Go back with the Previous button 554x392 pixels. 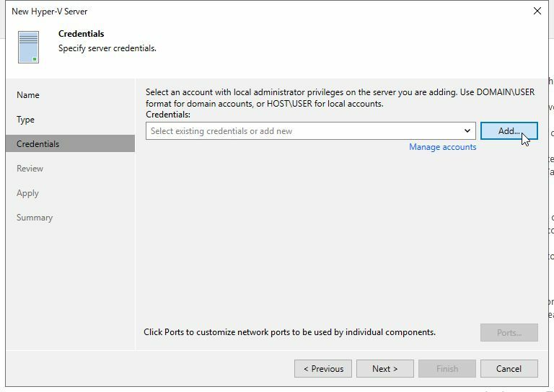(x=323, y=368)
